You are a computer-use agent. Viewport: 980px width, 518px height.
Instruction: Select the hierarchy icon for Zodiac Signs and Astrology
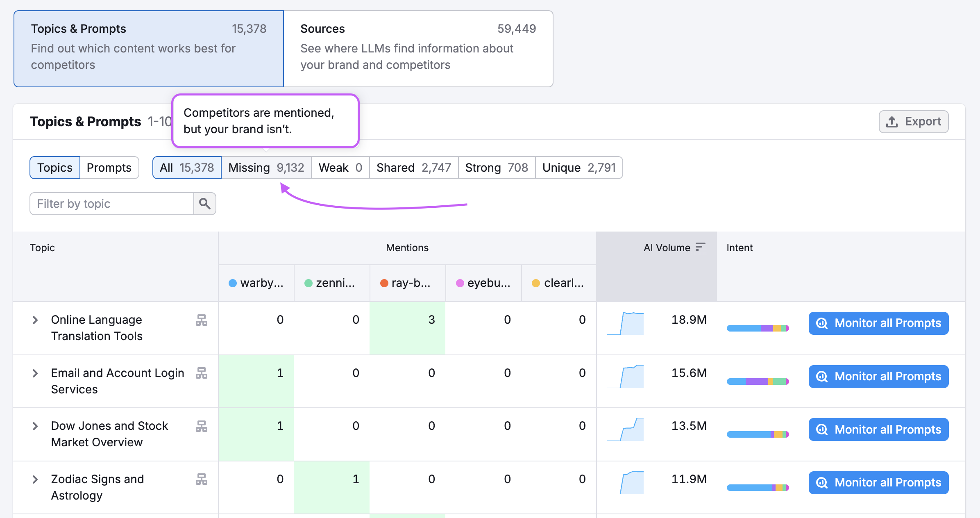point(202,480)
